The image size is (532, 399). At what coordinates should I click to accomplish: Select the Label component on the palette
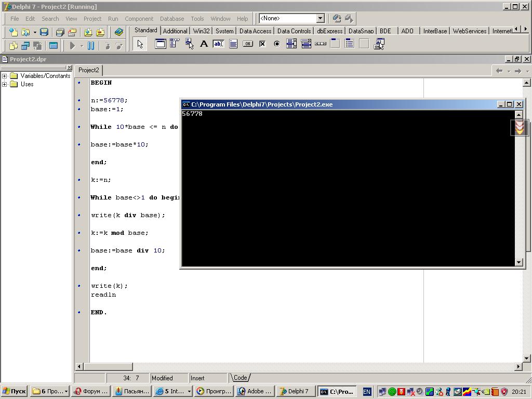(x=204, y=44)
